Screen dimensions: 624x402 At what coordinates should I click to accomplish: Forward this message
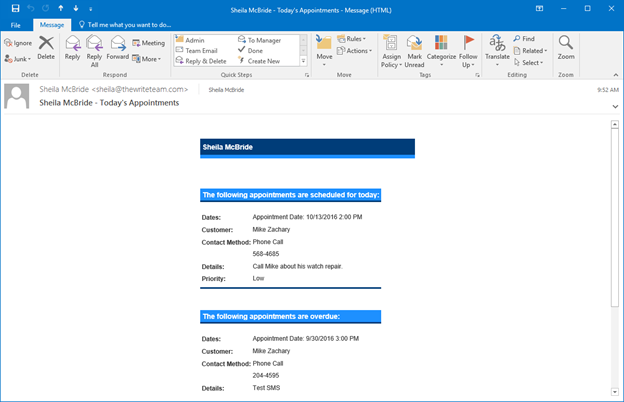click(118, 47)
